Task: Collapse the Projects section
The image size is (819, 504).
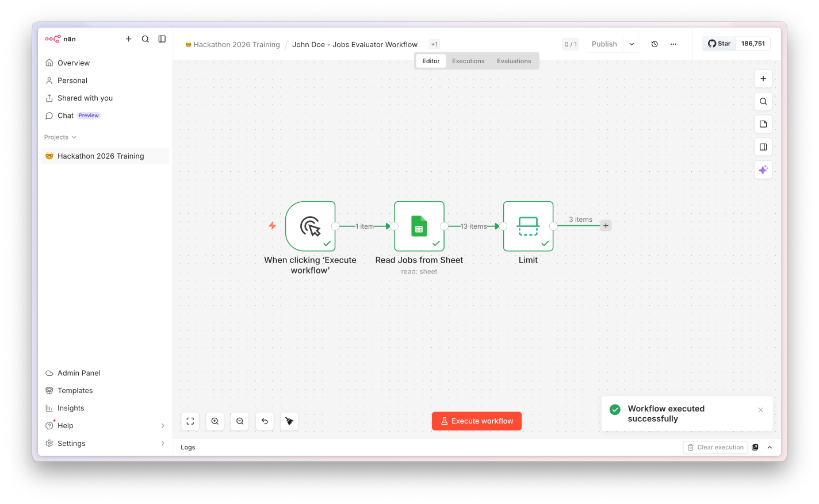Action: coord(60,137)
